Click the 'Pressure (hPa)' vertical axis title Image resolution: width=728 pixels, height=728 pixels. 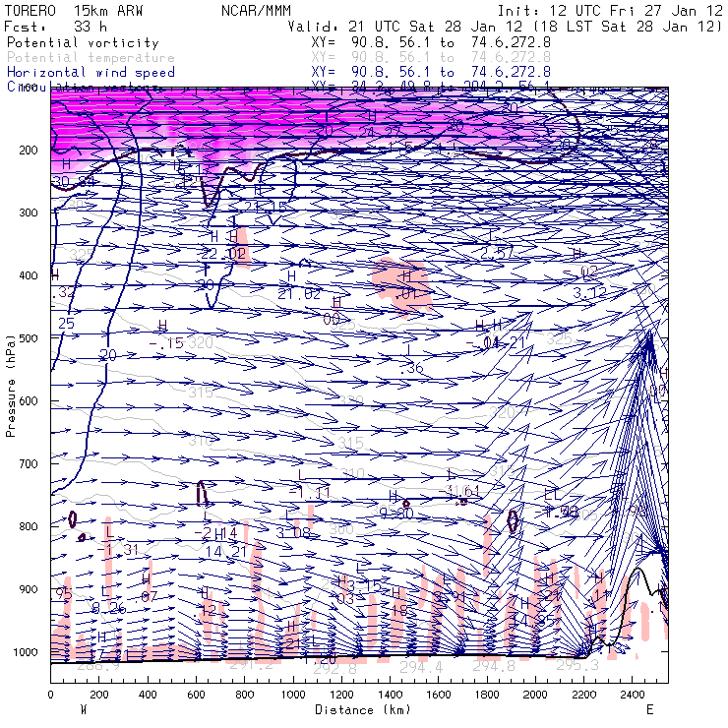(10, 386)
